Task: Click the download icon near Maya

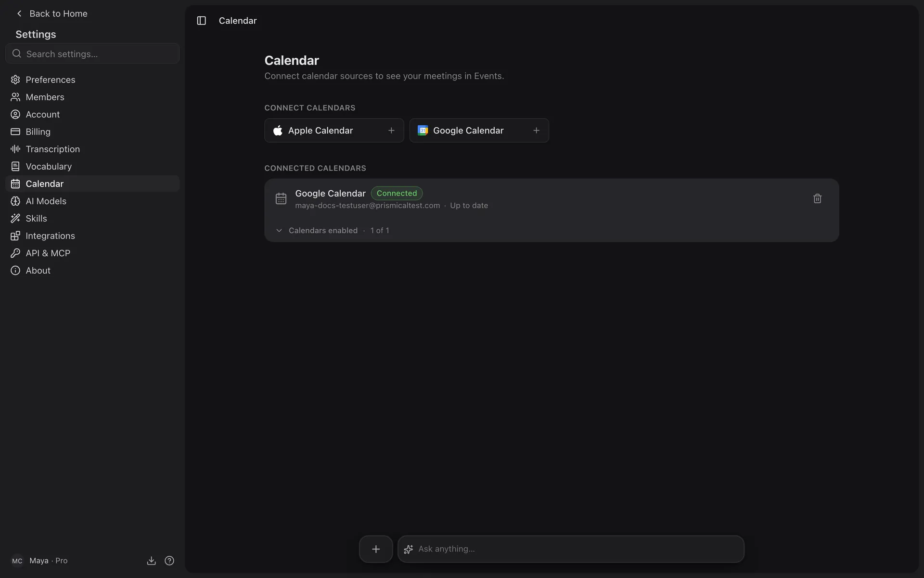Action: pyautogui.click(x=151, y=561)
